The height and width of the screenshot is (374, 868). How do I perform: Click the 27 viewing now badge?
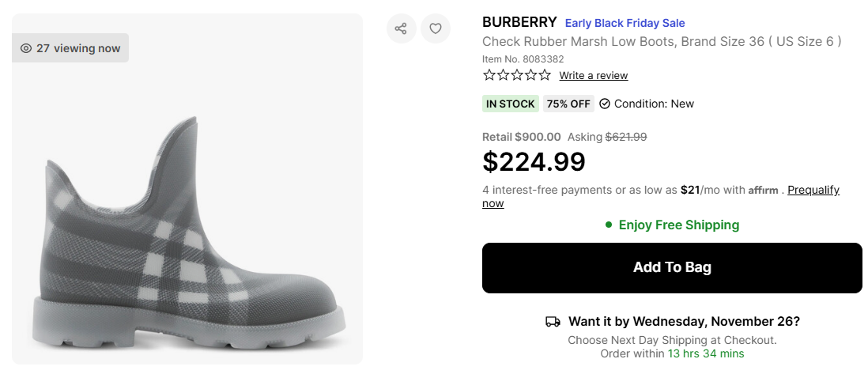70,48
